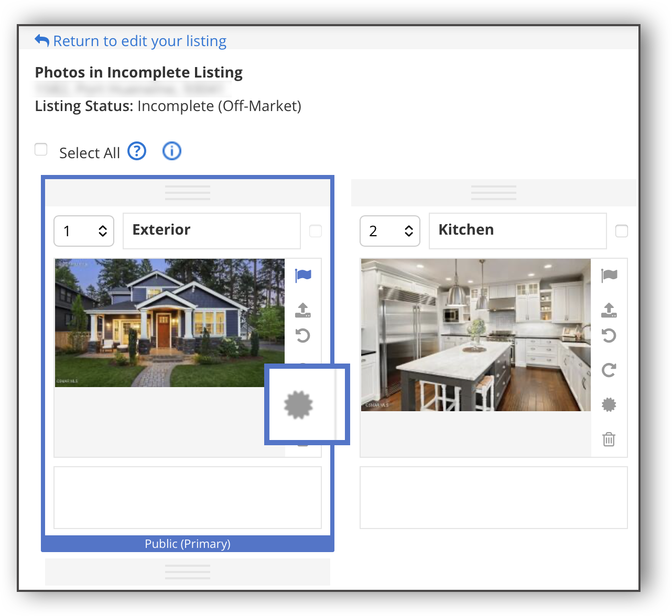The width and height of the screenshot is (672, 616).
Task: Click the upload icon beside the Exterior photo
Action: pyautogui.click(x=303, y=310)
